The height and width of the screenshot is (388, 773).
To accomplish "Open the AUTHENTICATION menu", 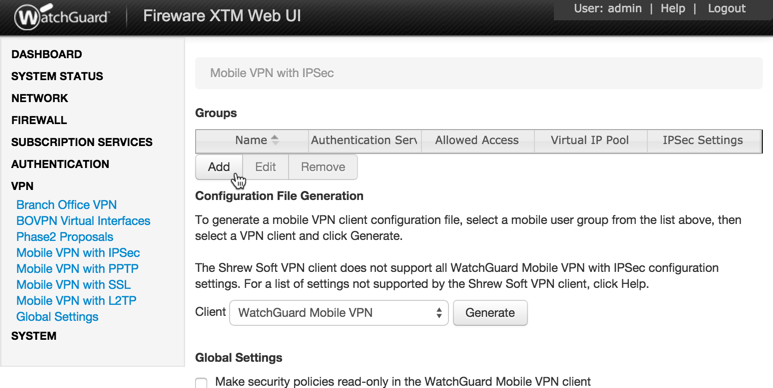I will point(60,164).
